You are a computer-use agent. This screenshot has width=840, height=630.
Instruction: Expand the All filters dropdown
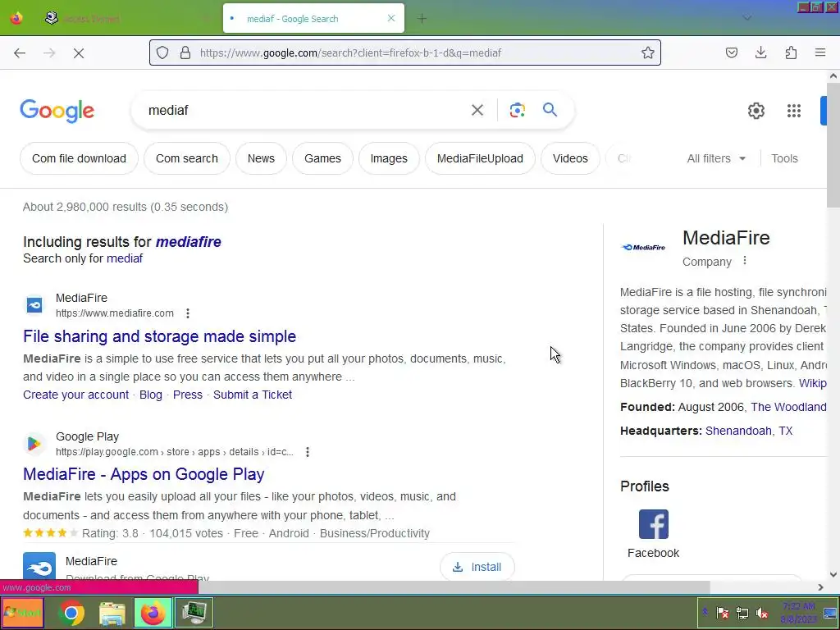point(716,158)
